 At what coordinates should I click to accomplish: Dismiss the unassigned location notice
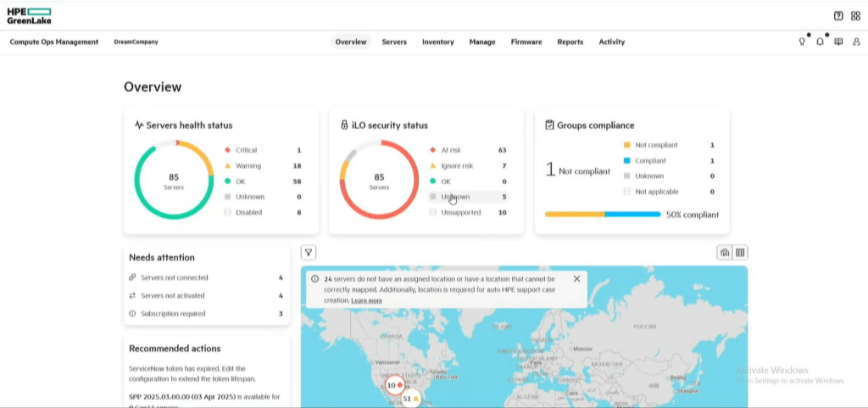576,278
